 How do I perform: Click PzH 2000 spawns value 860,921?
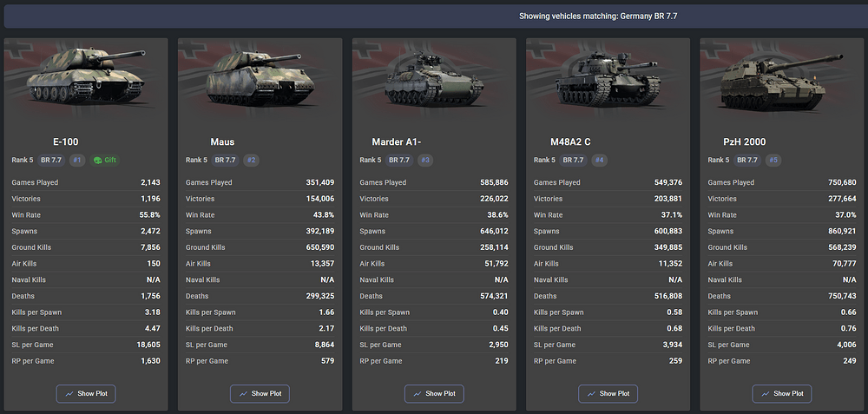click(x=842, y=231)
